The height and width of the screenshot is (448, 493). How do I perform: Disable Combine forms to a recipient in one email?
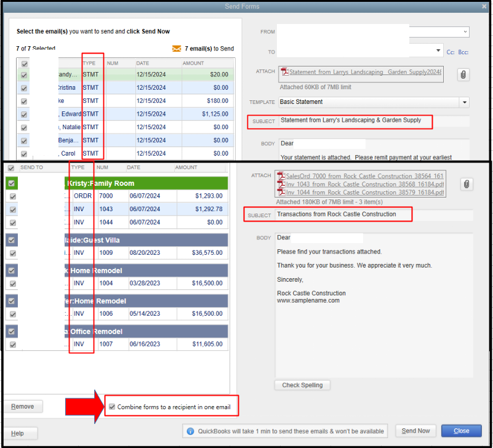112,407
